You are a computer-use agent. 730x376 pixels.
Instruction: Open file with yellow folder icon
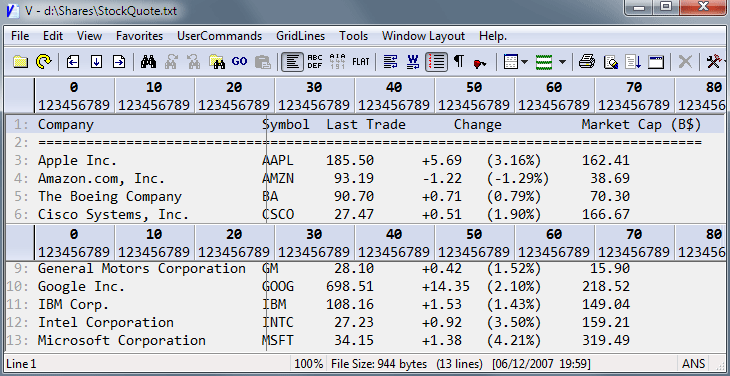pos(20,62)
